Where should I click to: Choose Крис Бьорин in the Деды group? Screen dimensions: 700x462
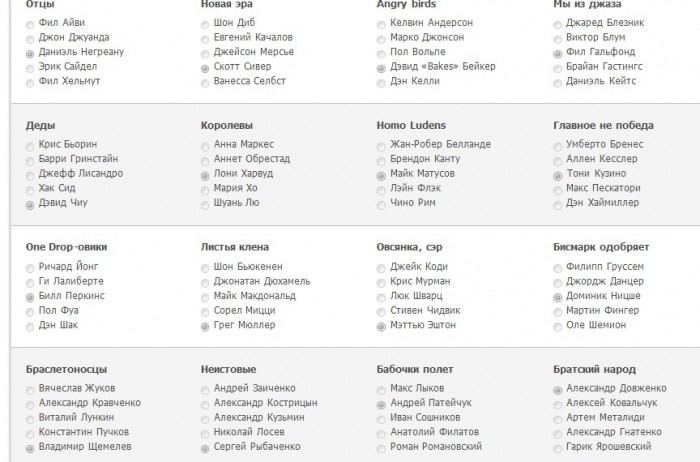pyautogui.click(x=30, y=145)
